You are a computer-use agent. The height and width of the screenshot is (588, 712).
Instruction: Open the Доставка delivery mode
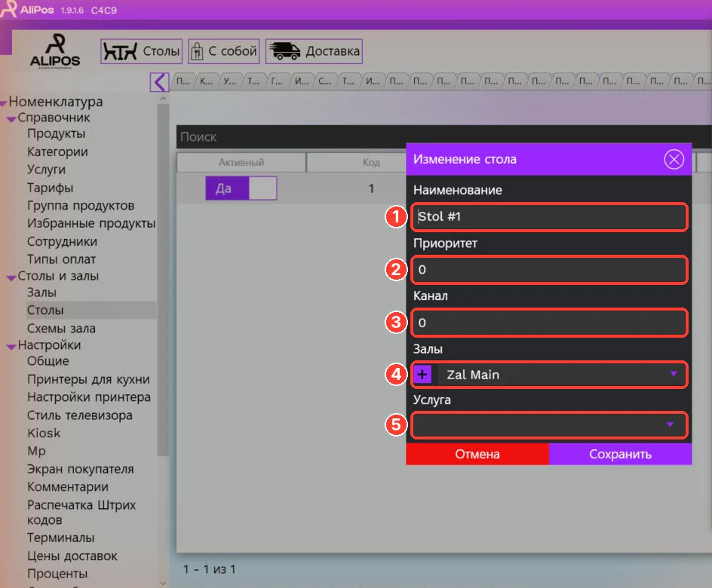pos(314,51)
